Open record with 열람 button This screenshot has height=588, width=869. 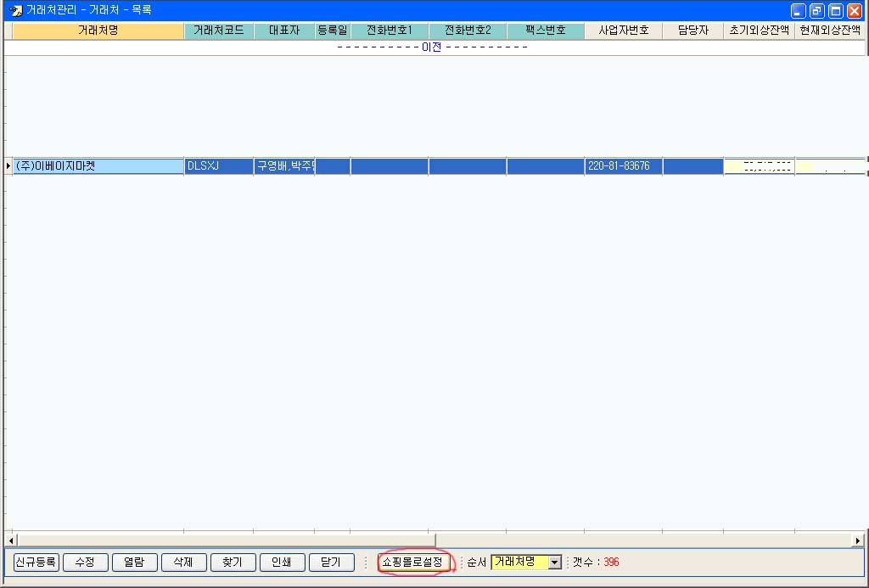[134, 563]
